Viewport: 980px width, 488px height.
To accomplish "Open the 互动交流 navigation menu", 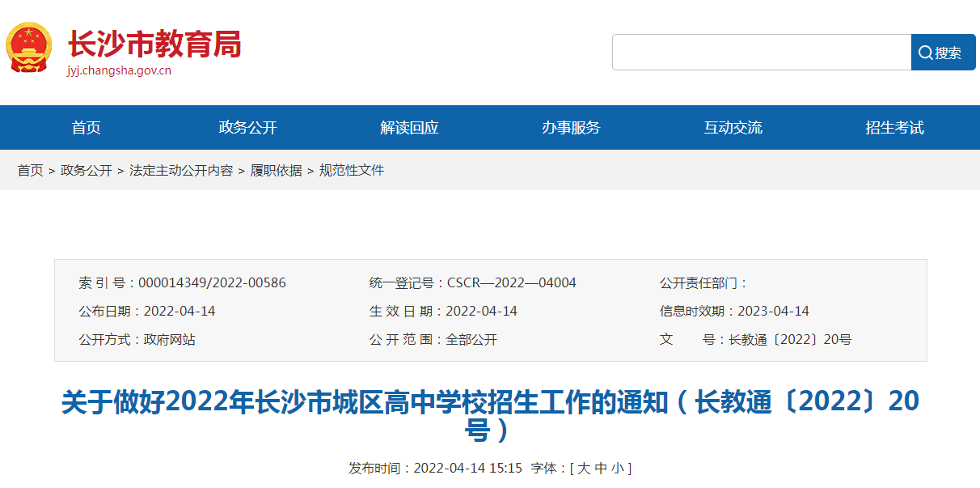I will (734, 127).
